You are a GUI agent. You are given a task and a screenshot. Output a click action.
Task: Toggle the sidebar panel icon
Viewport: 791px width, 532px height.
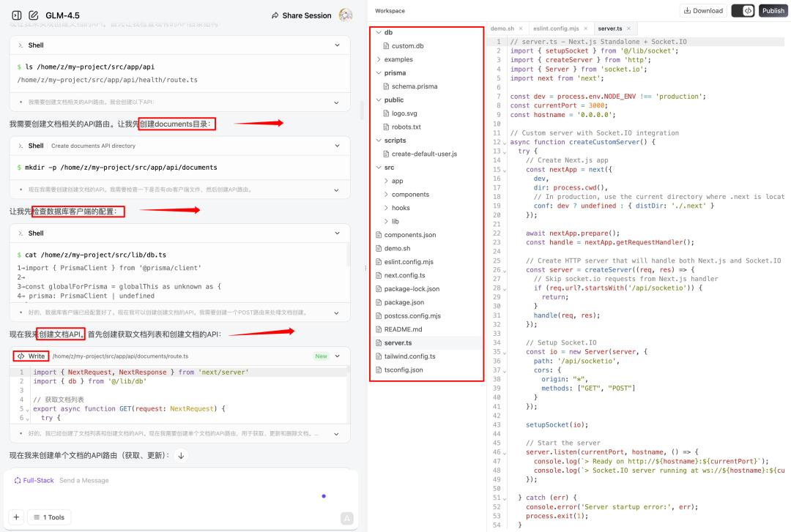[x=17, y=15]
